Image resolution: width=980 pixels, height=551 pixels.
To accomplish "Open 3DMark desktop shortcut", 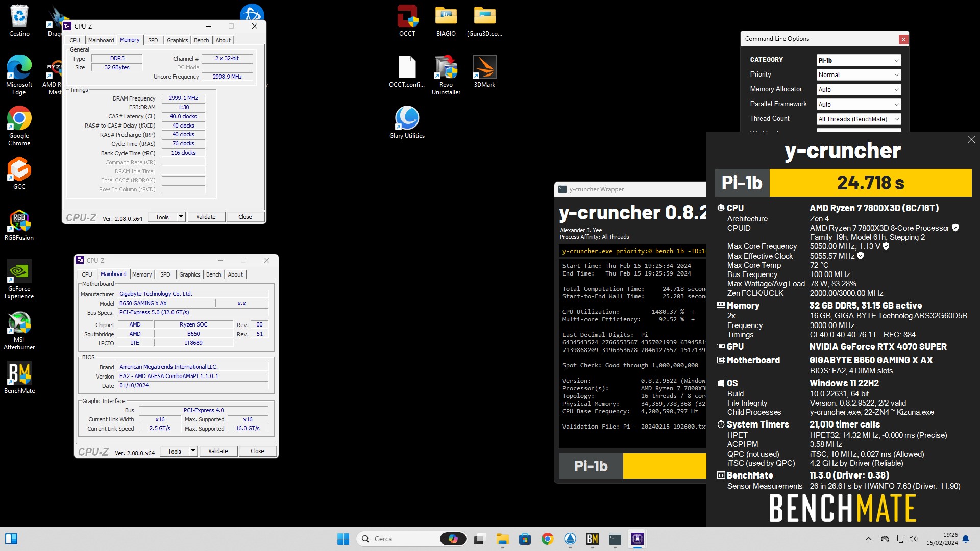I will (x=484, y=71).
